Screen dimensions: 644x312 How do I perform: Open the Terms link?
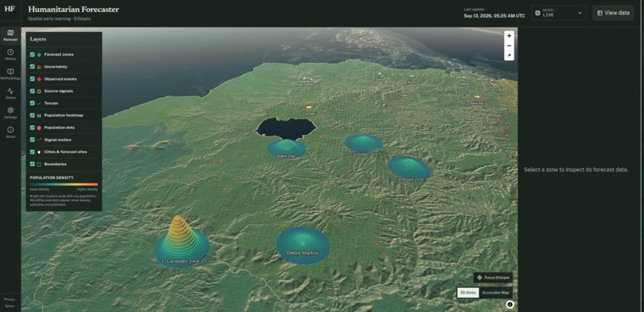click(9, 306)
